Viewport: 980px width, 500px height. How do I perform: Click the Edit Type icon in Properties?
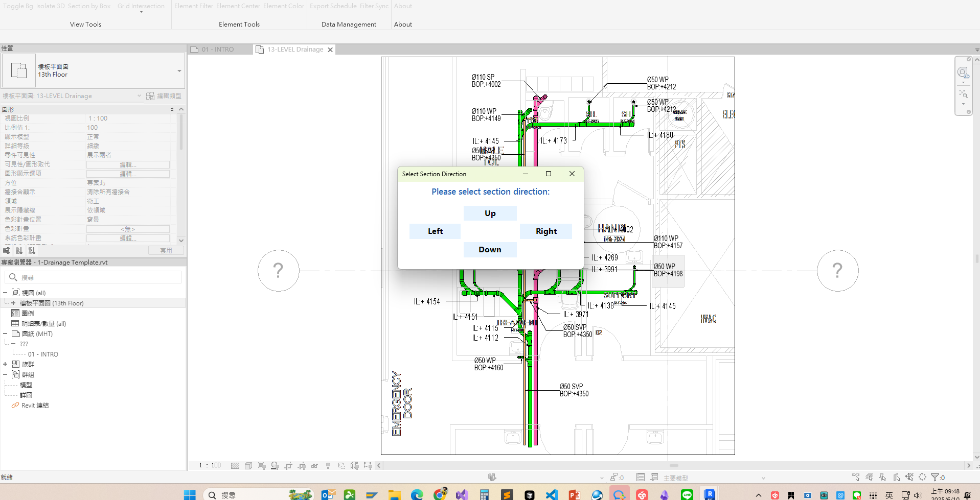point(150,96)
